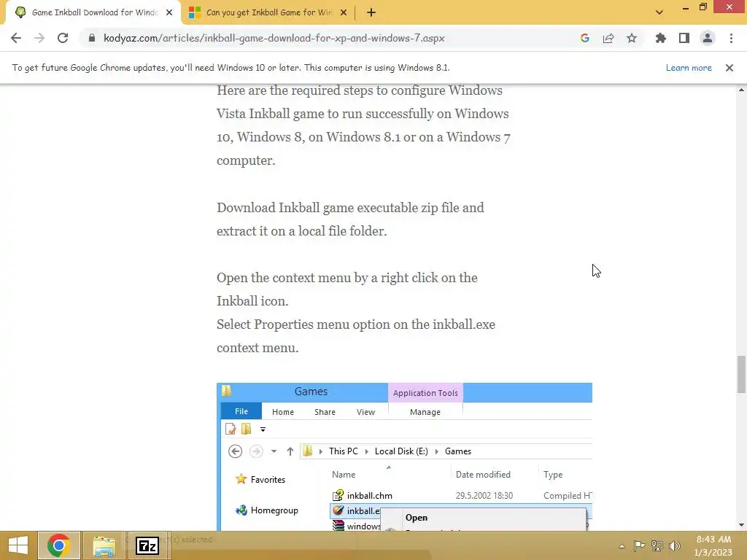Dismiss the Chrome update notification bar
The height and width of the screenshot is (560, 747).
click(729, 68)
